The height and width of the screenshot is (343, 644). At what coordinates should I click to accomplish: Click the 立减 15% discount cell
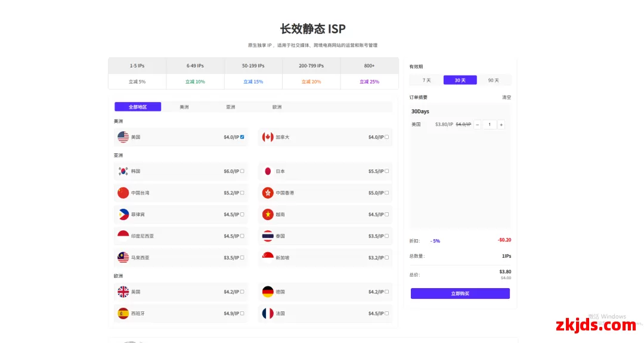(x=253, y=81)
